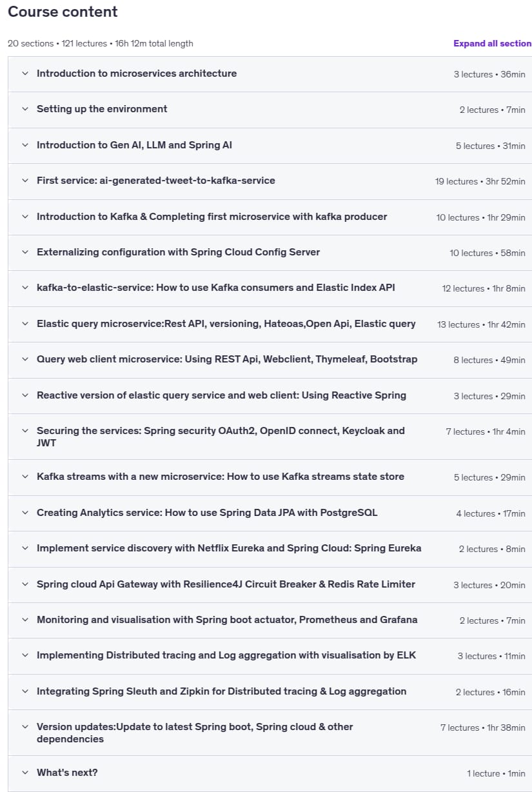Expand Monitoring and visualisation with Prometheus and Grafana

tap(270, 620)
